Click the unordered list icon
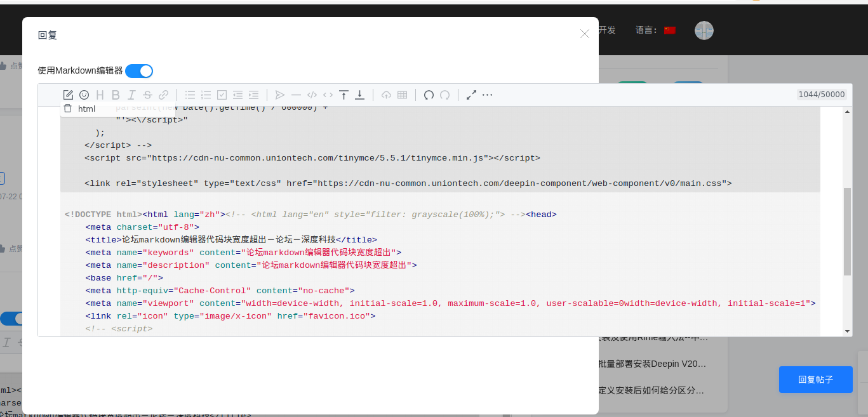The width and height of the screenshot is (868, 417). click(x=190, y=95)
